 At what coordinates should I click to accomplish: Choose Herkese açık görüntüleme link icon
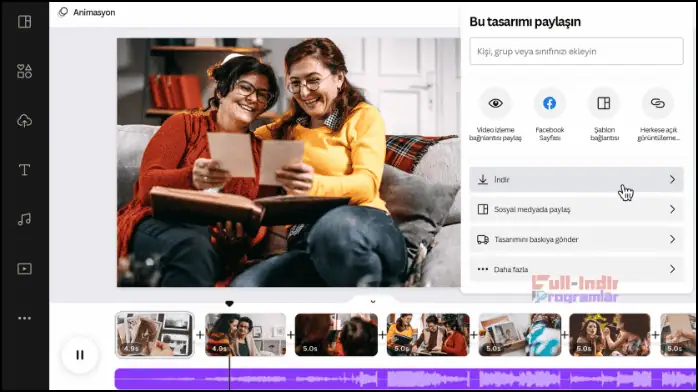(x=658, y=103)
